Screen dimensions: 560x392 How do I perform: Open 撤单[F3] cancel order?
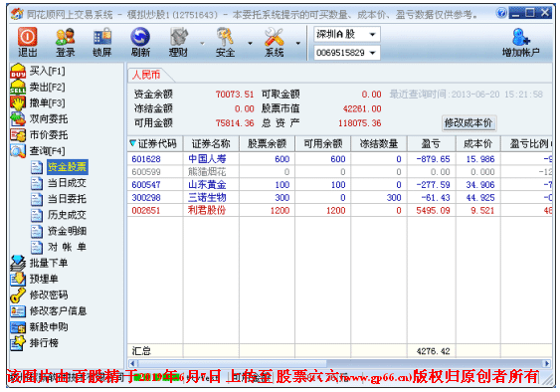[x=38, y=102]
